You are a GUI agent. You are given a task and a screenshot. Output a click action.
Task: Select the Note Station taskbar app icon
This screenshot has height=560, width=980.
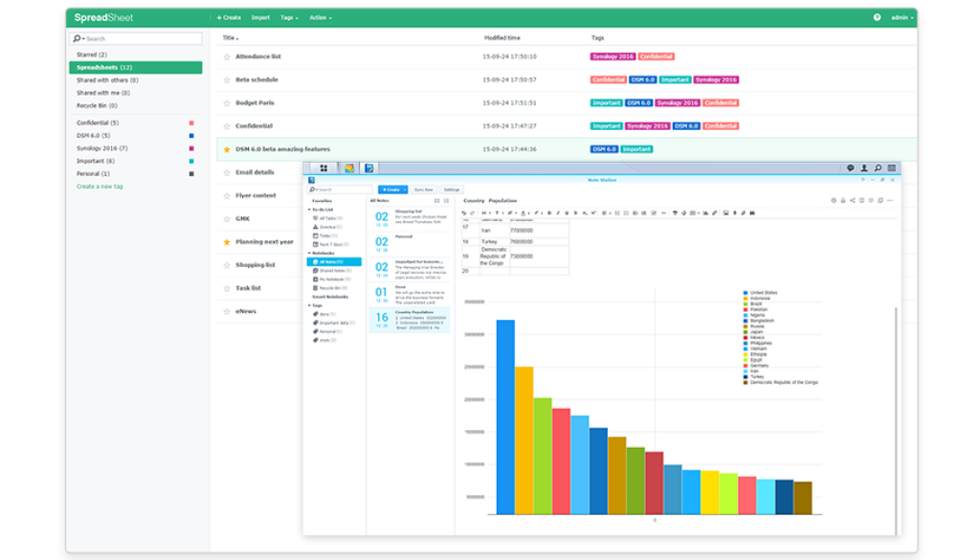369,168
